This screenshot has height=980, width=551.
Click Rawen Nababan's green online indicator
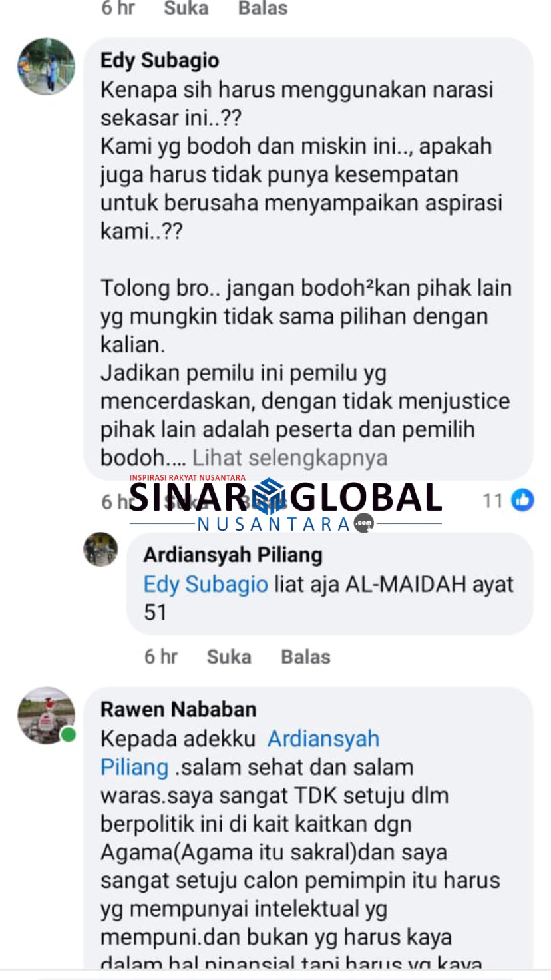68,735
